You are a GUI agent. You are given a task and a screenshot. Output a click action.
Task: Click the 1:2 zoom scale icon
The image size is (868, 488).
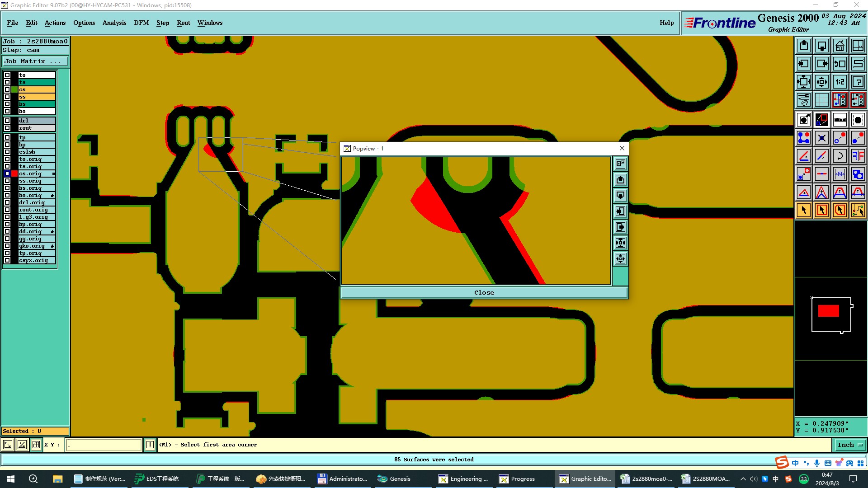(x=840, y=82)
